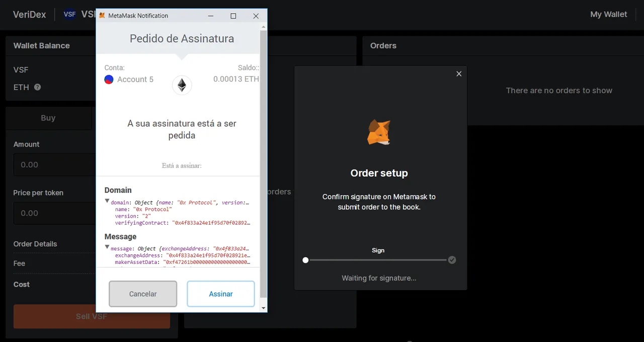The width and height of the screenshot is (644, 342).
Task: Click the verifyingContract address row
Action: tap(183, 223)
